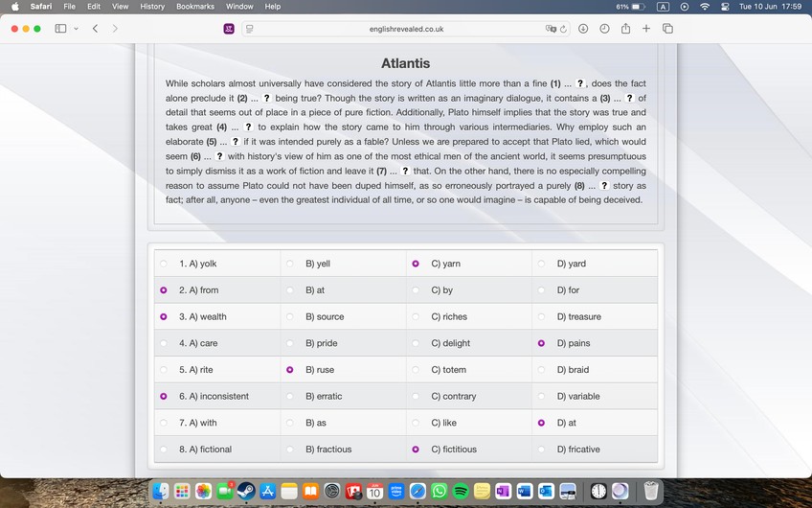
Task: Click the new tab plus icon
Action: (646, 29)
